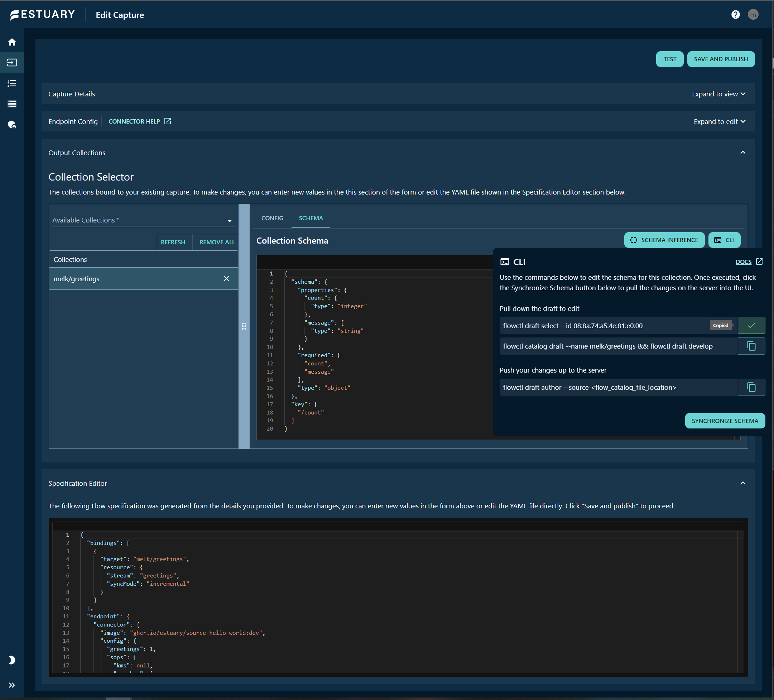
Task: Open the user avatar menu
Action: tap(753, 15)
